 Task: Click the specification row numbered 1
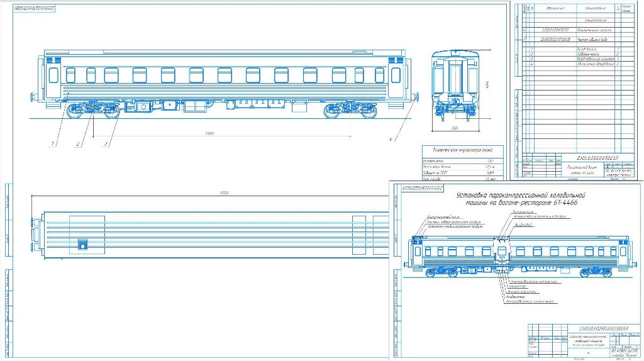tap(578, 49)
